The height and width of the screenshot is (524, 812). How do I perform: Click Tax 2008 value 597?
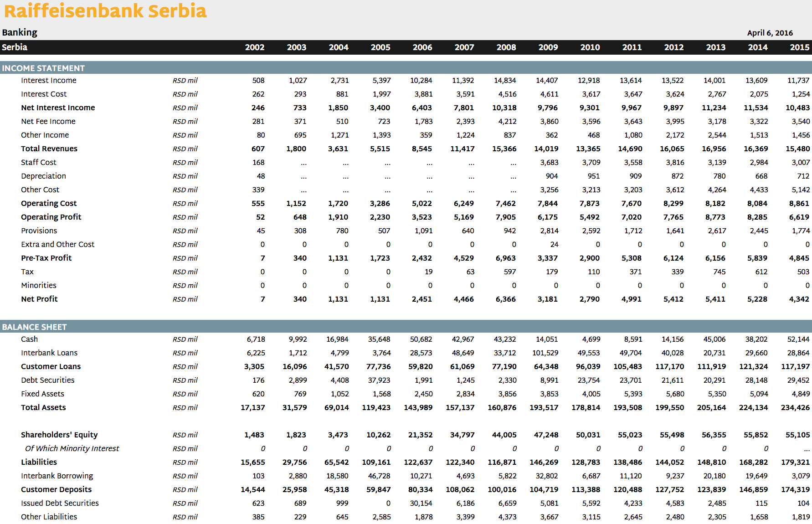tap(510, 272)
